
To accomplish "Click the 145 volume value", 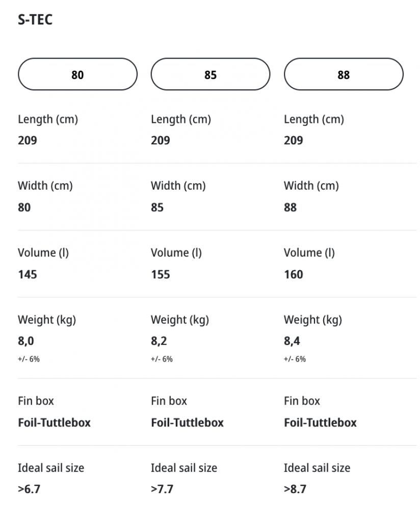I will click(x=28, y=274).
